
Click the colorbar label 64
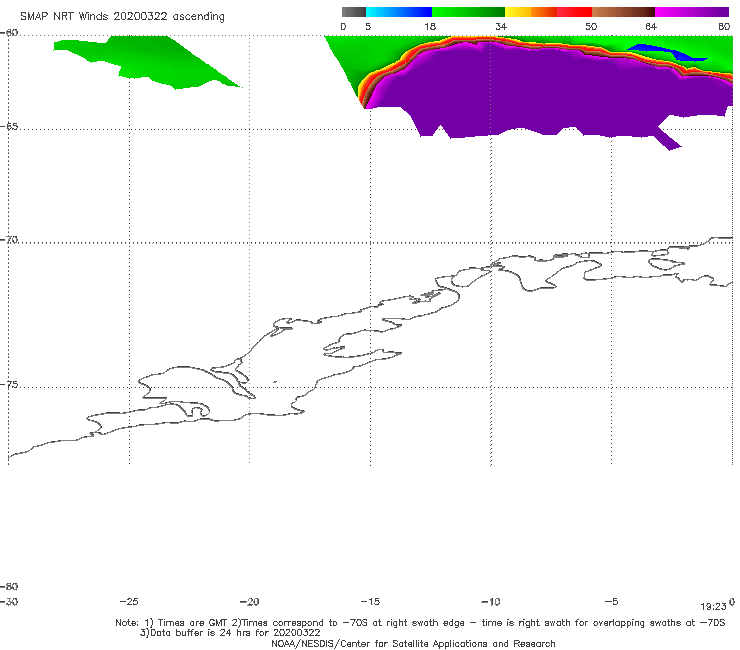651,26
